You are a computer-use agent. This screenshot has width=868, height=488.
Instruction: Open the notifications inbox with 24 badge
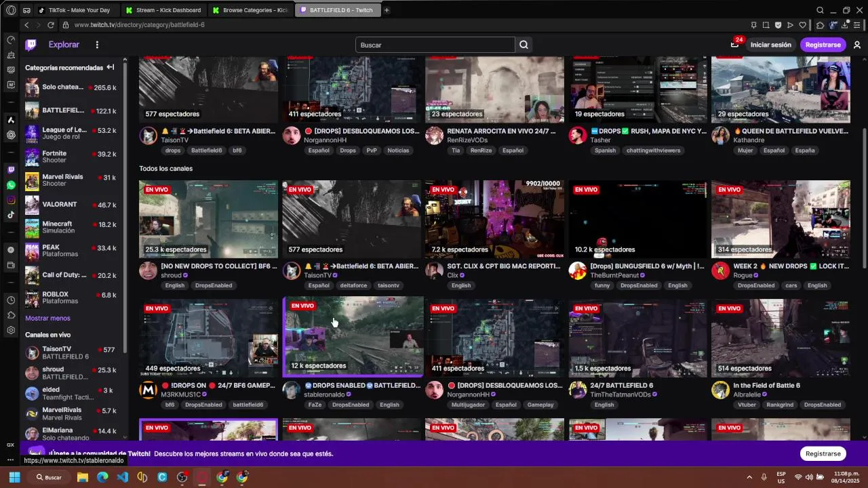click(x=734, y=45)
